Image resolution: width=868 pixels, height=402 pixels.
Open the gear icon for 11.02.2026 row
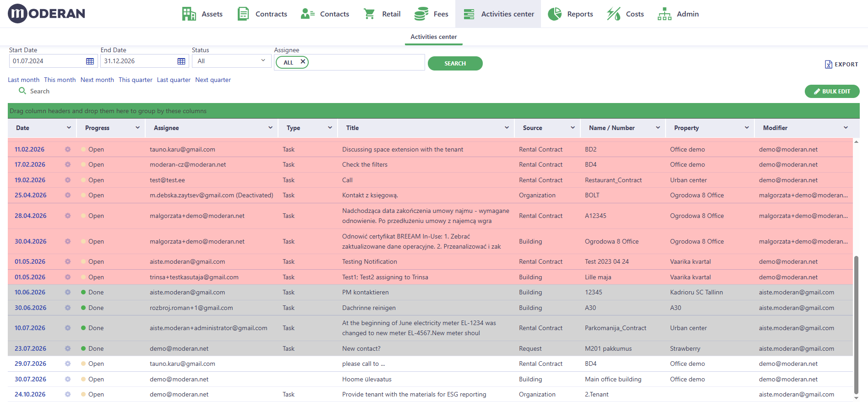(x=68, y=149)
